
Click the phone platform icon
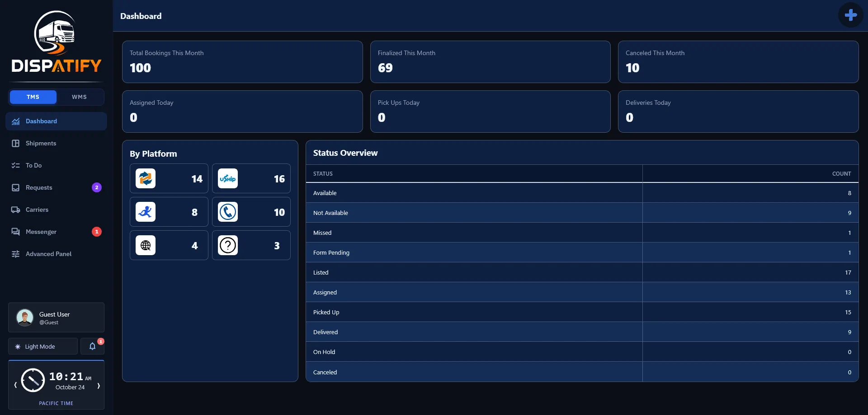(x=228, y=212)
